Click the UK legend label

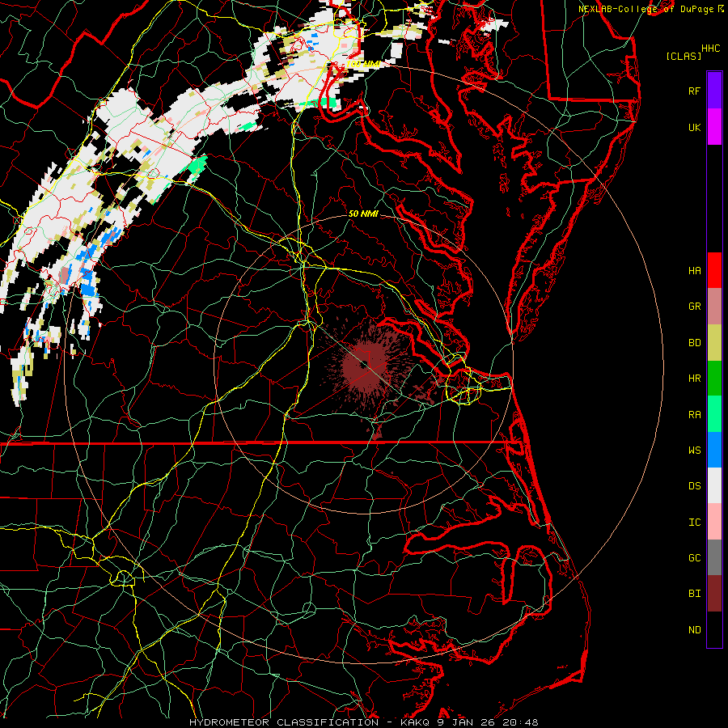point(695,127)
